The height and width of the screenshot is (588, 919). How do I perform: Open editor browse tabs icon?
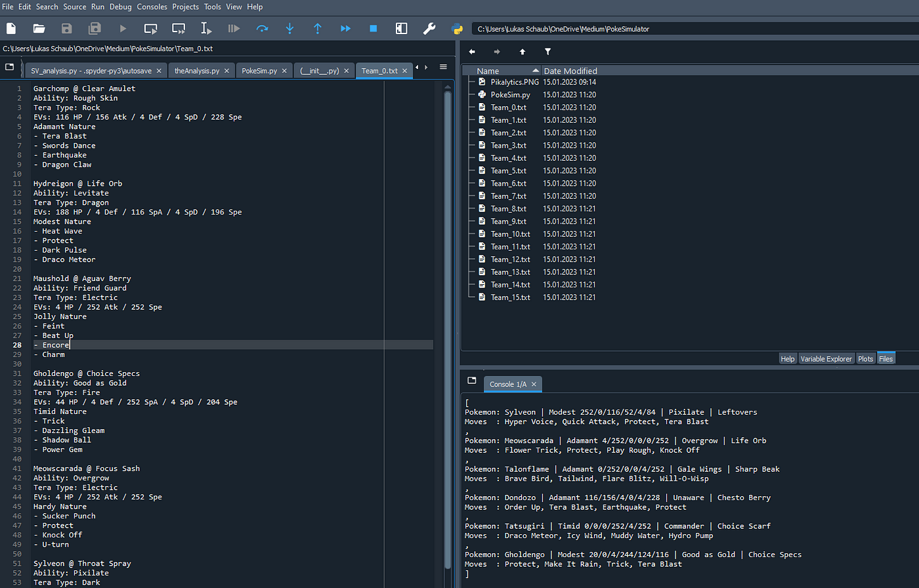pos(9,67)
